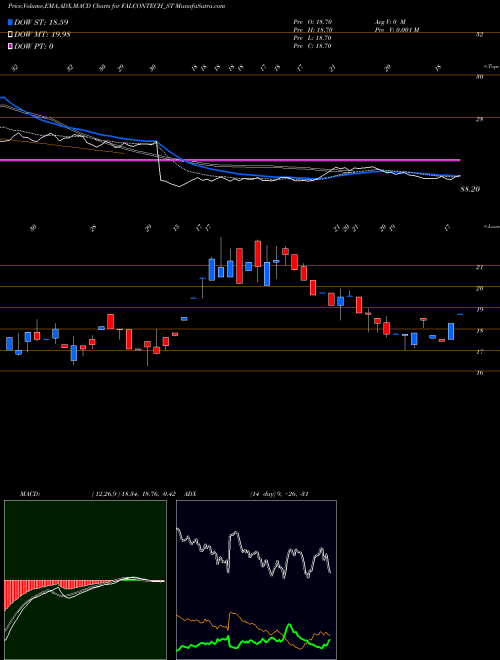Click the 'Pre L: 18.70' value
500x660 pixels.
click(313, 38)
